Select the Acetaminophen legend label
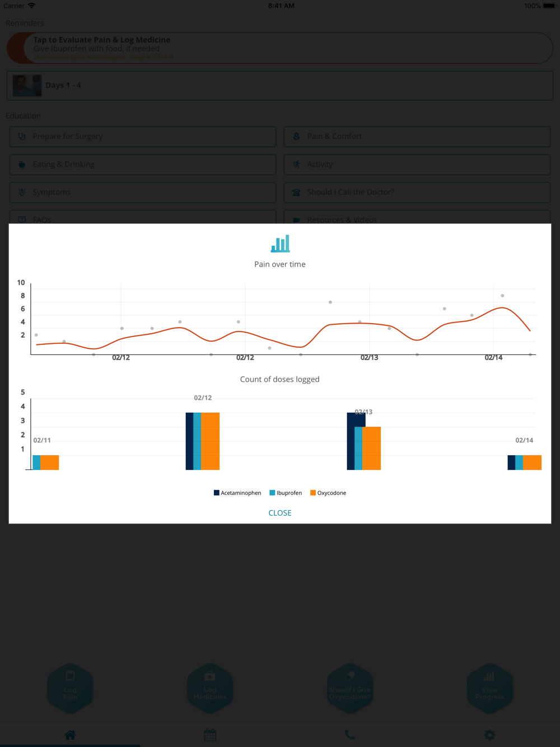 pos(241,493)
